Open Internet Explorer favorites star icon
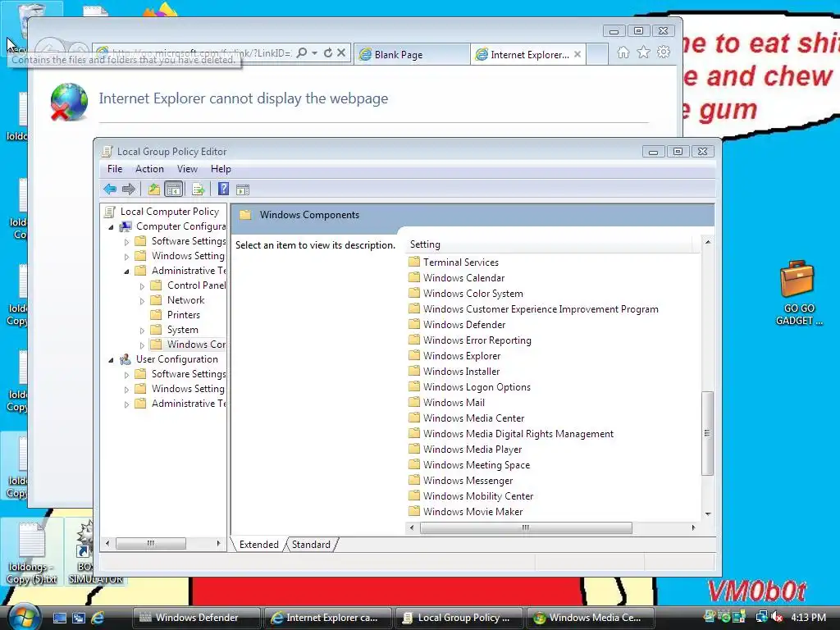Image resolution: width=840 pixels, height=630 pixels. tap(643, 52)
